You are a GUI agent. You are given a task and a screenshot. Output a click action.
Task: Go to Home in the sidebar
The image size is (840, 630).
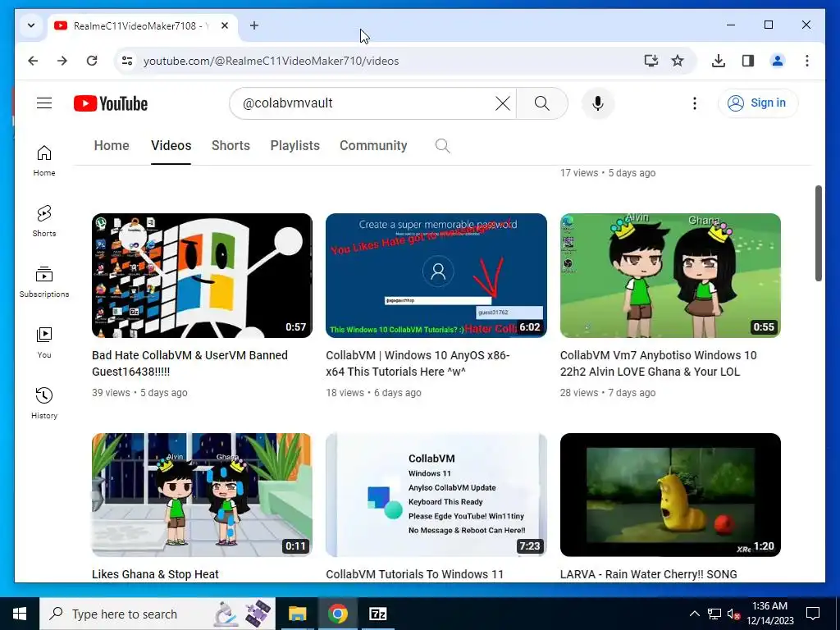coord(44,161)
